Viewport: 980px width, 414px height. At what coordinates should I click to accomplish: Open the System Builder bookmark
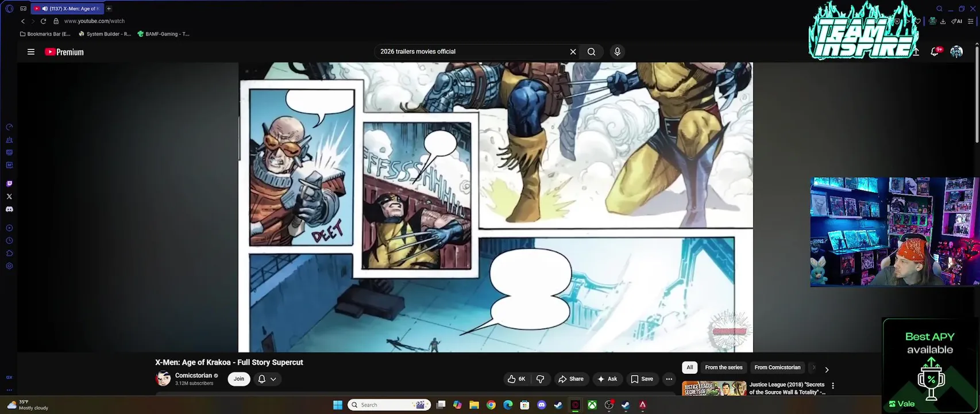(x=105, y=34)
